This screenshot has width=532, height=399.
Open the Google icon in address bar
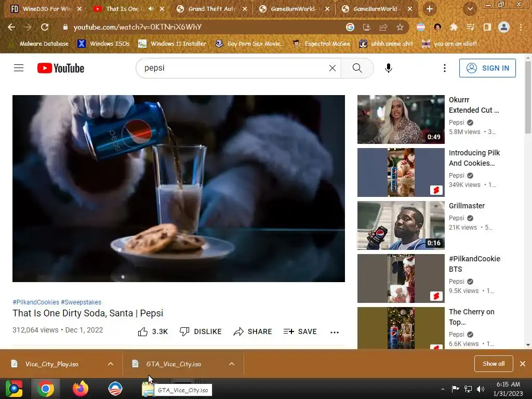coord(350,27)
